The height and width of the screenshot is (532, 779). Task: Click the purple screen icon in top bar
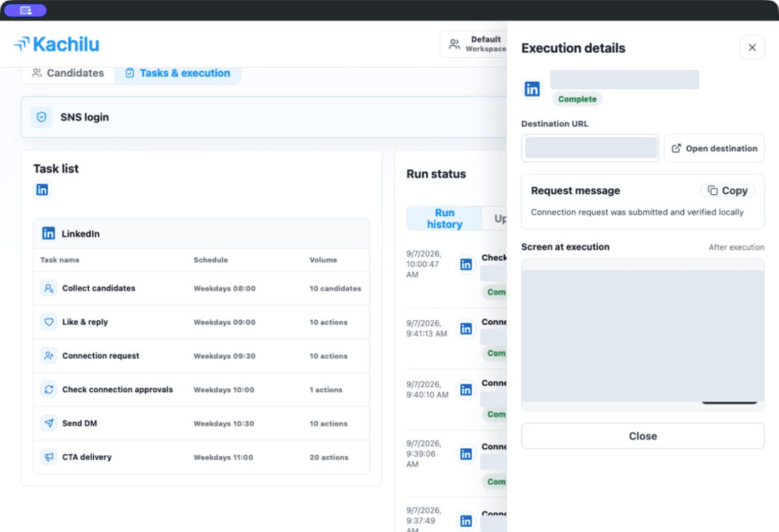[26, 10]
